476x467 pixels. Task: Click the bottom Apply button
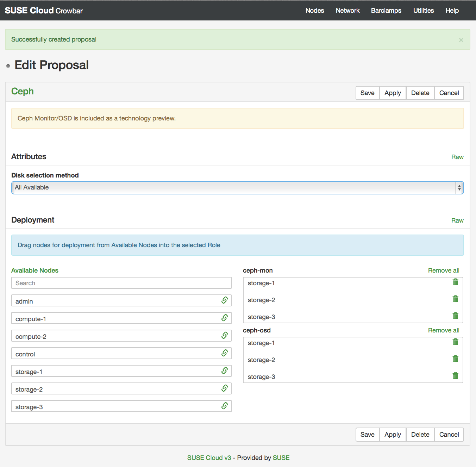pos(393,435)
